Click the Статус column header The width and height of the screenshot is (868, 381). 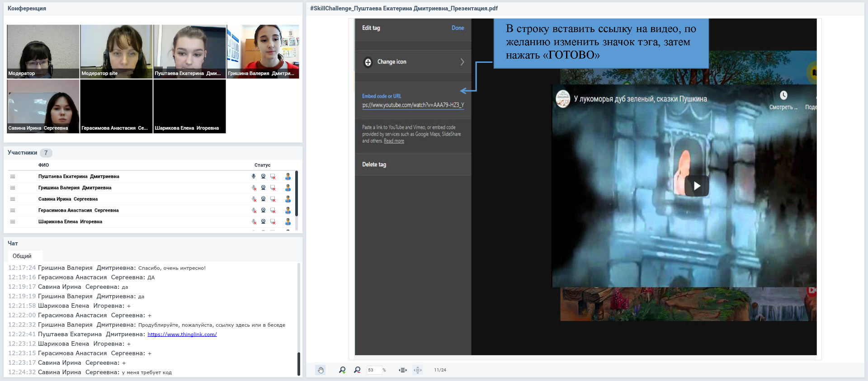[262, 165]
